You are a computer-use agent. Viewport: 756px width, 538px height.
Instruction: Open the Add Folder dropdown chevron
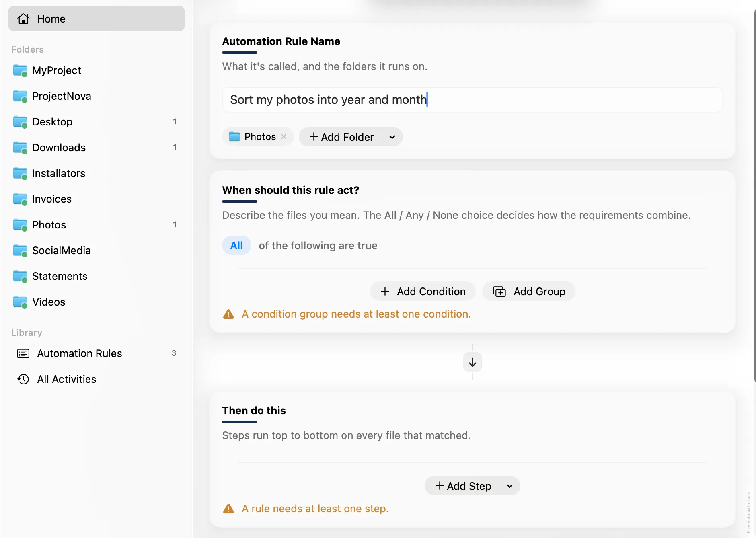(x=392, y=137)
